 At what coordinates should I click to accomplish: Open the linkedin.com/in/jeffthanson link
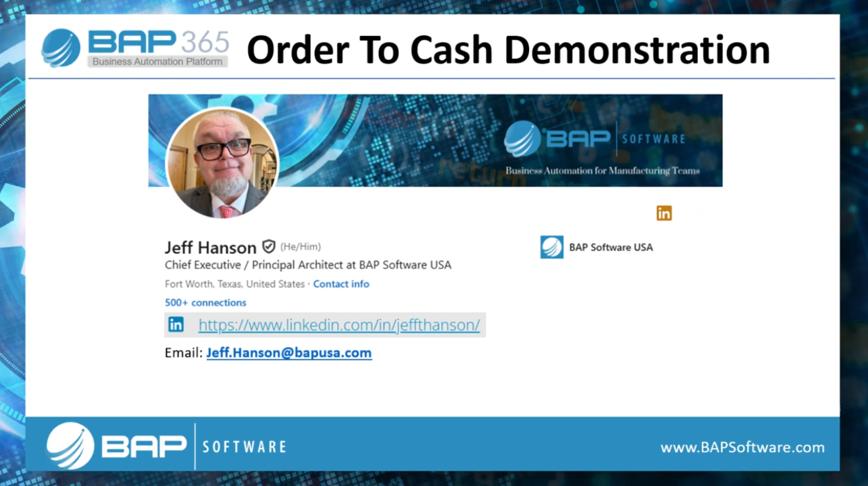tap(339, 325)
